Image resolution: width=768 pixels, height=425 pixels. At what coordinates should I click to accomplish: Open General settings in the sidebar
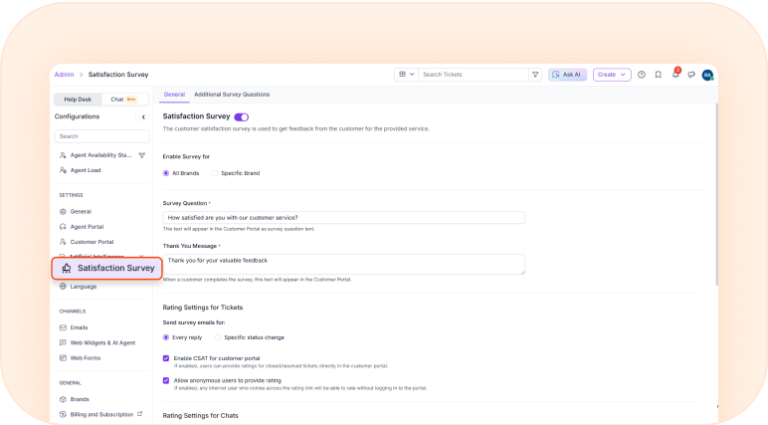81,212
